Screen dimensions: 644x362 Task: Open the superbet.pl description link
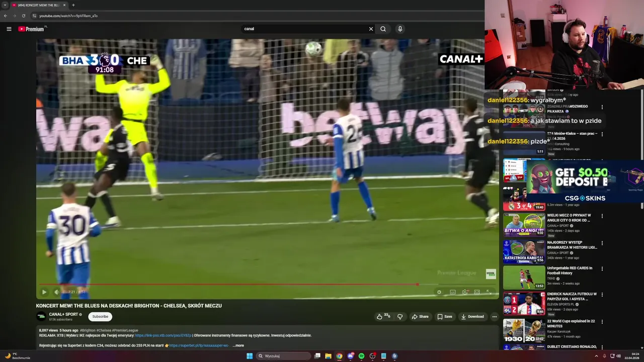199,345
